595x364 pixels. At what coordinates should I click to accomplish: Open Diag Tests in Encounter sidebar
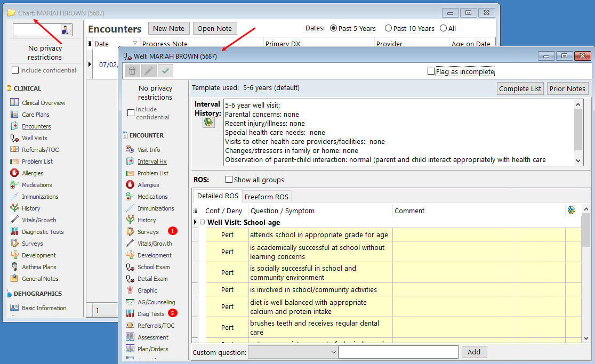click(x=151, y=314)
